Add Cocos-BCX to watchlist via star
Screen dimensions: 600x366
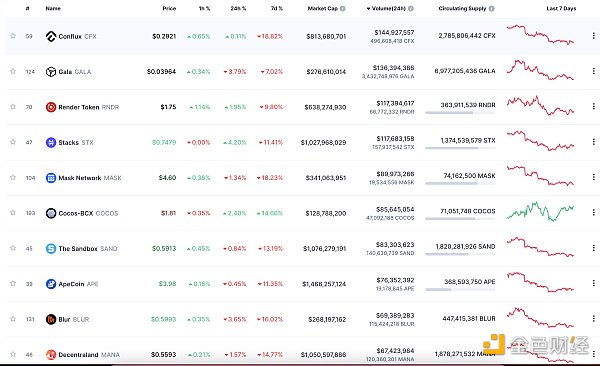coord(13,213)
